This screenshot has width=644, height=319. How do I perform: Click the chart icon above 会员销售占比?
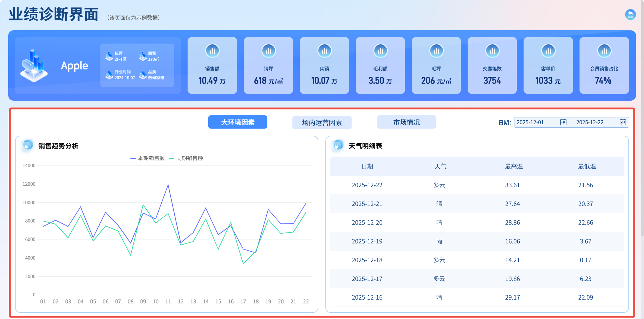click(604, 51)
